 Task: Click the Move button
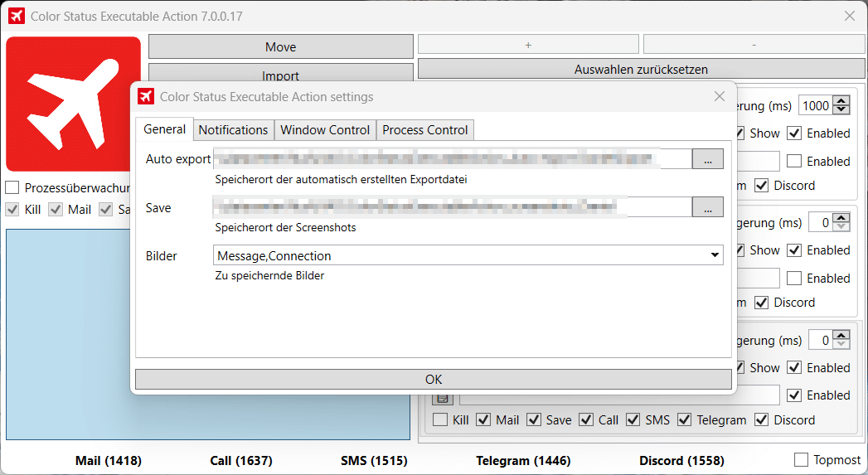coord(281,47)
